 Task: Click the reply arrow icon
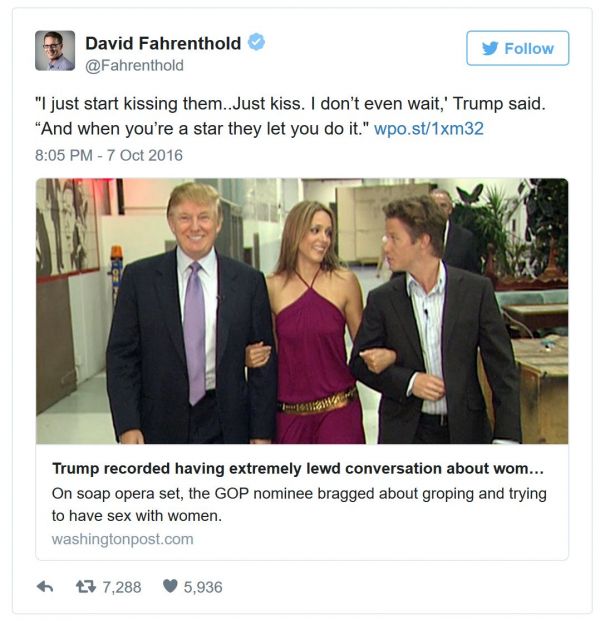(x=45, y=587)
